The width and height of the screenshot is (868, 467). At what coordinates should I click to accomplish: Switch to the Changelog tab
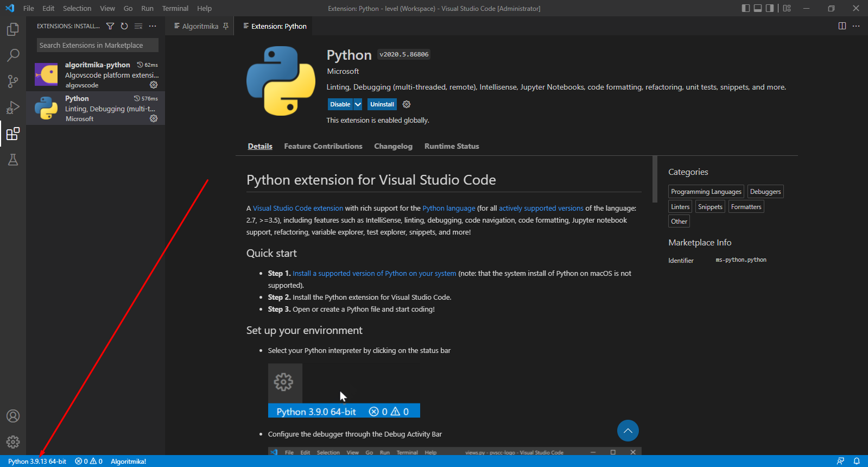pyautogui.click(x=393, y=146)
